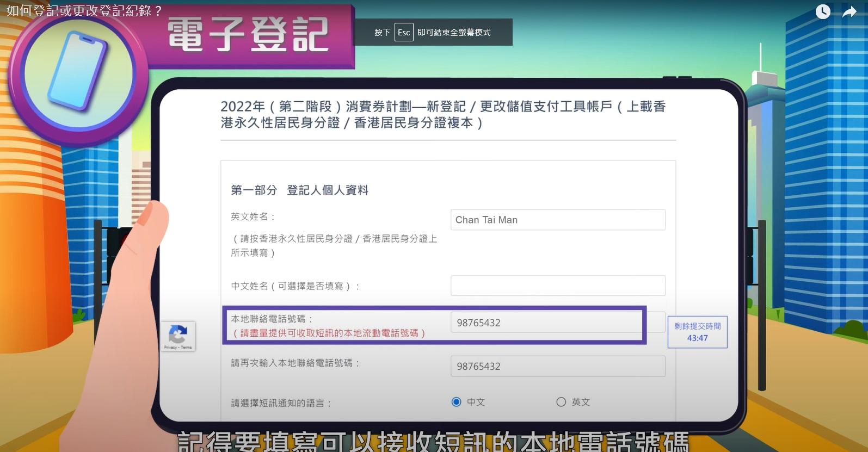Click the subtitle caption at the bottom

(x=433, y=442)
